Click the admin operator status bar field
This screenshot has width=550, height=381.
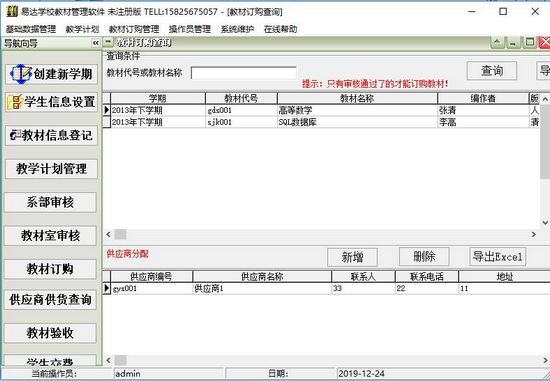pyautogui.click(x=169, y=374)
